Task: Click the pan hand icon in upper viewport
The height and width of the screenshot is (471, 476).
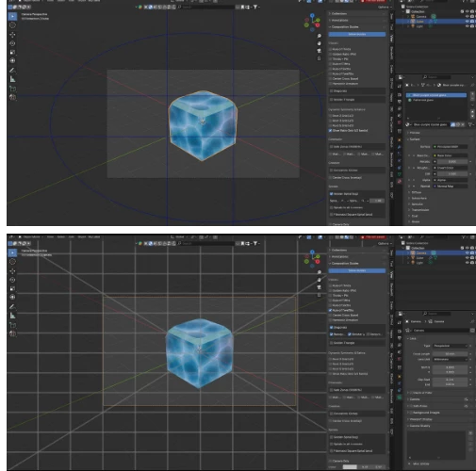Action: click(320, 43)
